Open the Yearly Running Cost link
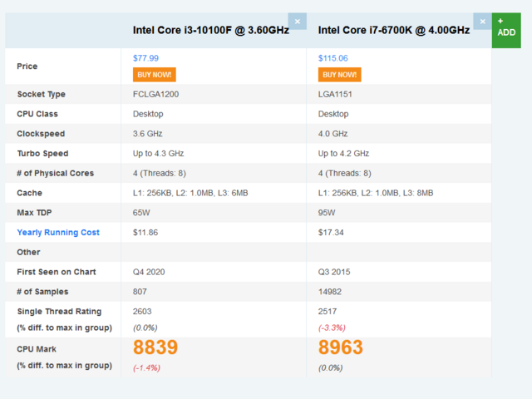 click(x=58, y=233)
